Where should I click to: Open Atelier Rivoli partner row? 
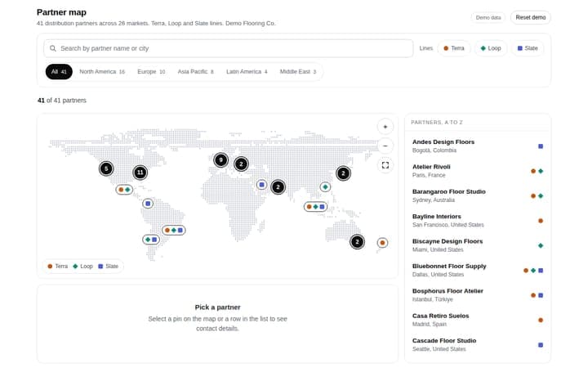click(478, 171)
